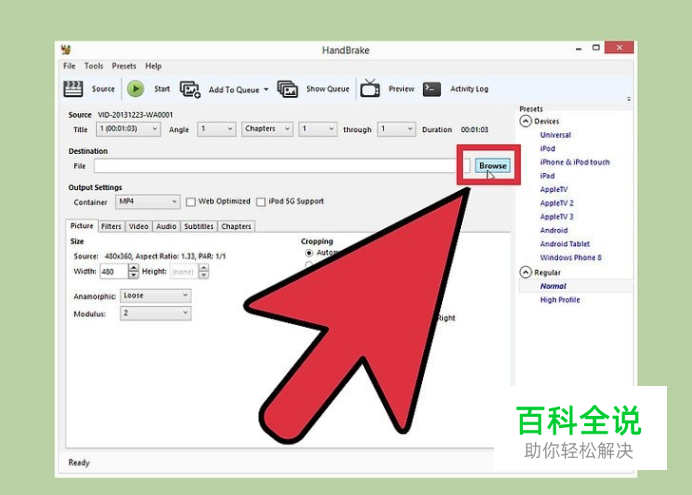
Task: Select the Android Tablet preset
Action: click(564, 244)
